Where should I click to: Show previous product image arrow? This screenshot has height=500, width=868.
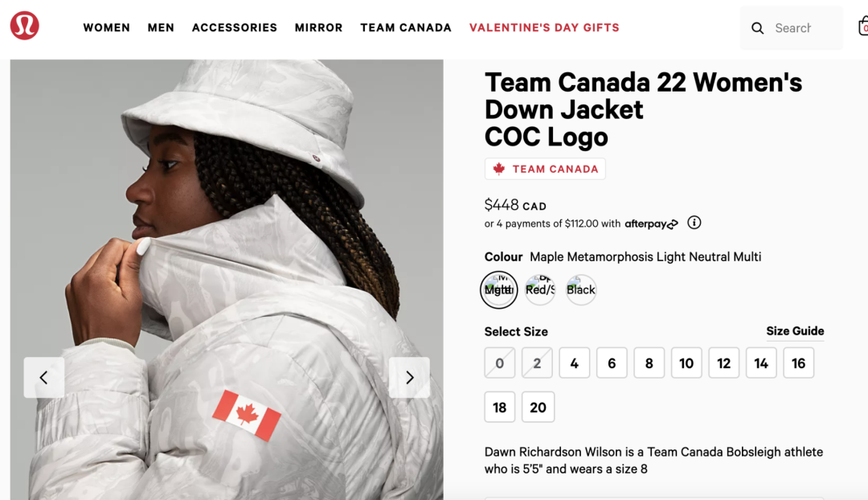[44, 377]
